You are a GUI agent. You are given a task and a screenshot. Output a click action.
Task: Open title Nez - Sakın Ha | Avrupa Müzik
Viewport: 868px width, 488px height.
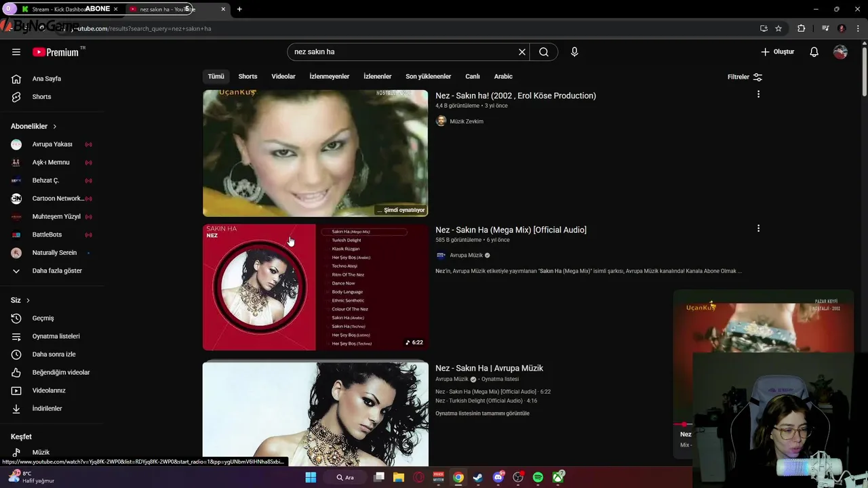(489, 368)
